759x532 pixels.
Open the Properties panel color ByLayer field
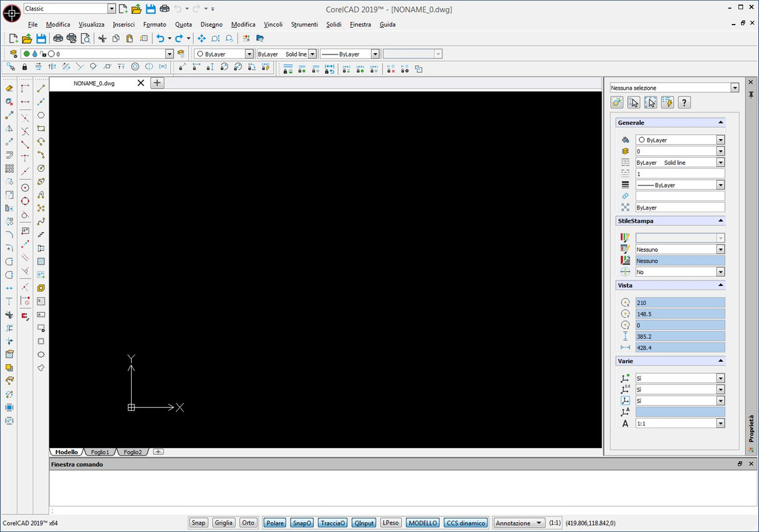(x=680, y=140)
